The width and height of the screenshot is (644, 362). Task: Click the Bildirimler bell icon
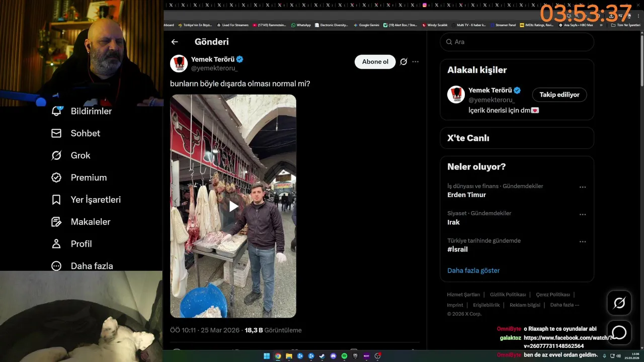click(56, 111)
